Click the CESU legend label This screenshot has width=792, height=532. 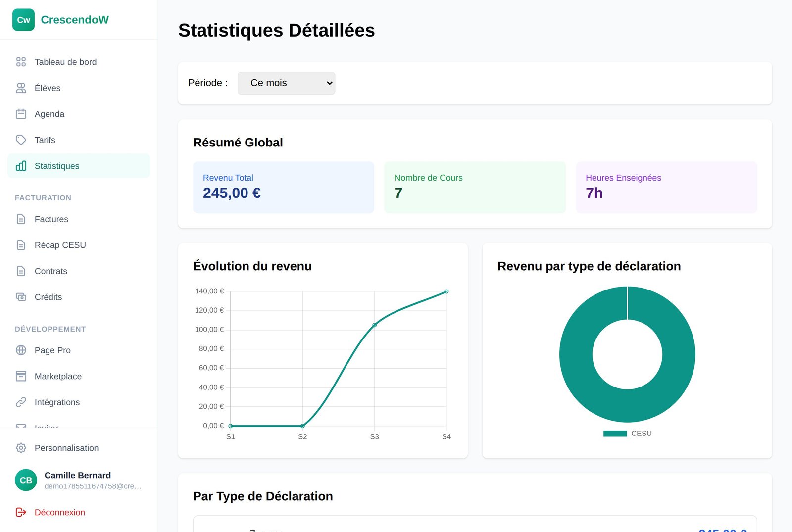(642, 434)
